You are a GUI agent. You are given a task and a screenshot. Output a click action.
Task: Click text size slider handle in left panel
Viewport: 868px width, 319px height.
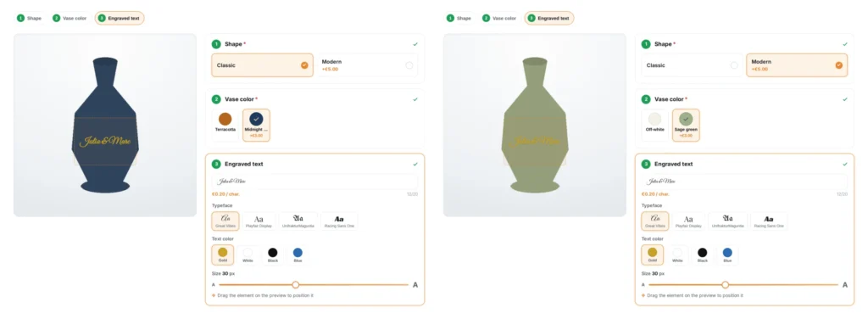[x=296, y=285]
